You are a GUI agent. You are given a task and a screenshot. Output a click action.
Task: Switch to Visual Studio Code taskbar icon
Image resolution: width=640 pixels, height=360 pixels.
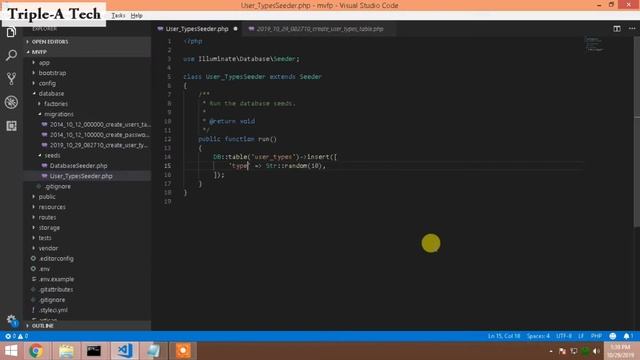pyautogui.click(x=124, y=351)
